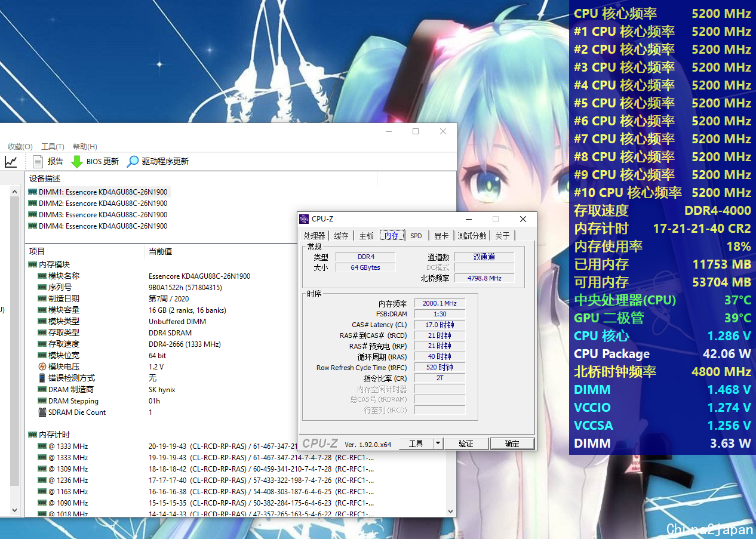
Task: Click the icon beside 序列号 row
Action: [42, 287]
